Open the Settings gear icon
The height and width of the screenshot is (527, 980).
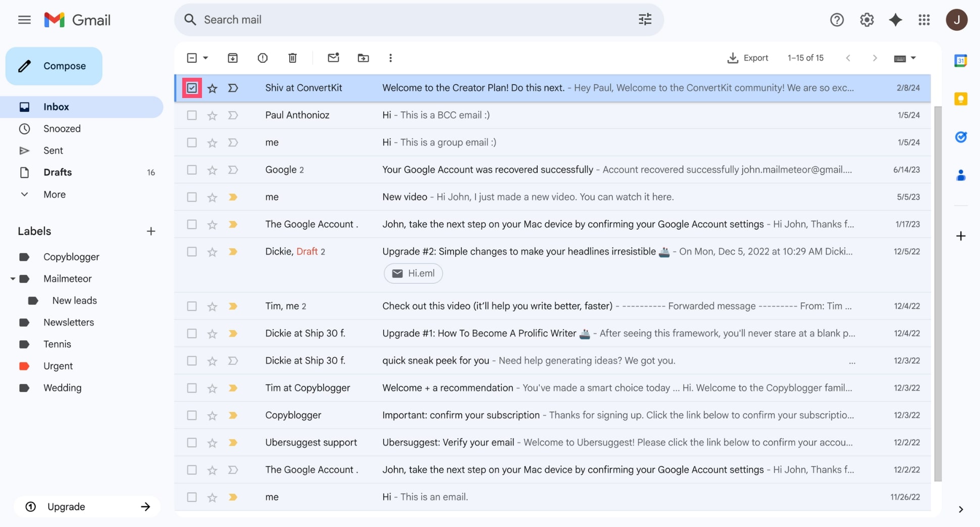pos(866,20)
